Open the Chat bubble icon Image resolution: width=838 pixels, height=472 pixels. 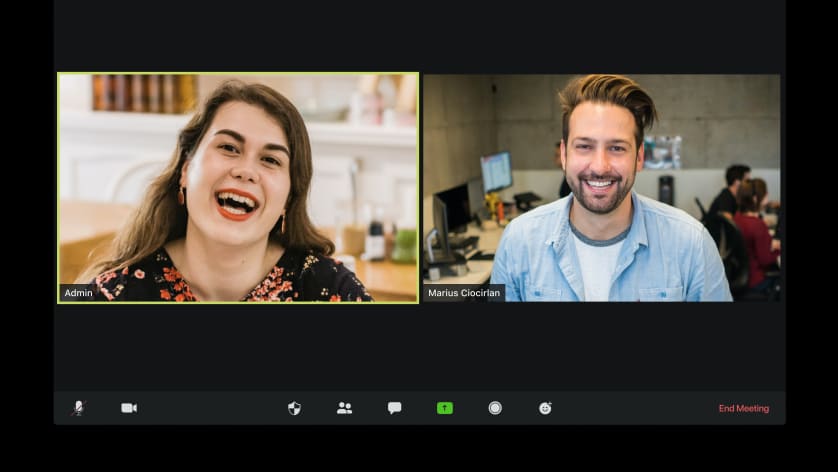click(x=394, y=408)
